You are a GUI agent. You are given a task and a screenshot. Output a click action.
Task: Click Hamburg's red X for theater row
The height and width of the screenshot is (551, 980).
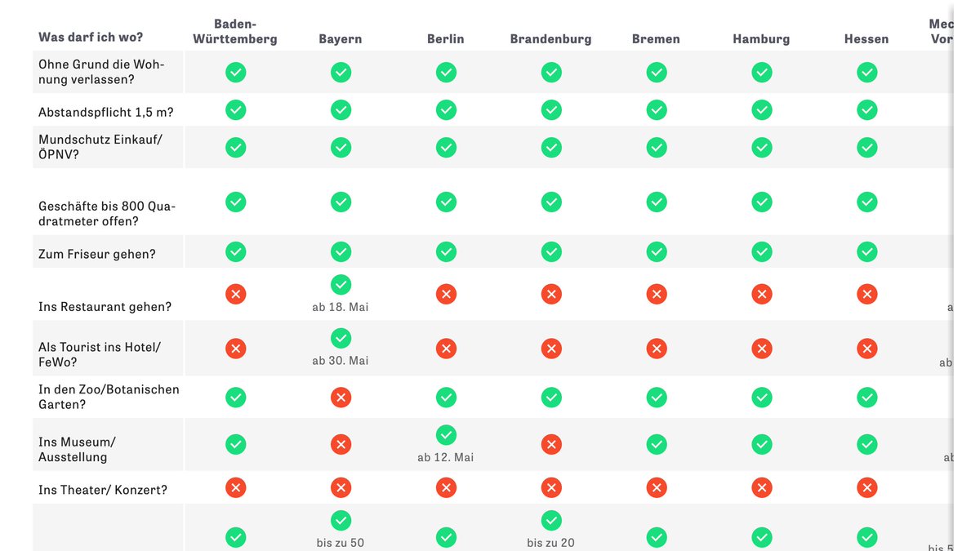pos(762,487)
